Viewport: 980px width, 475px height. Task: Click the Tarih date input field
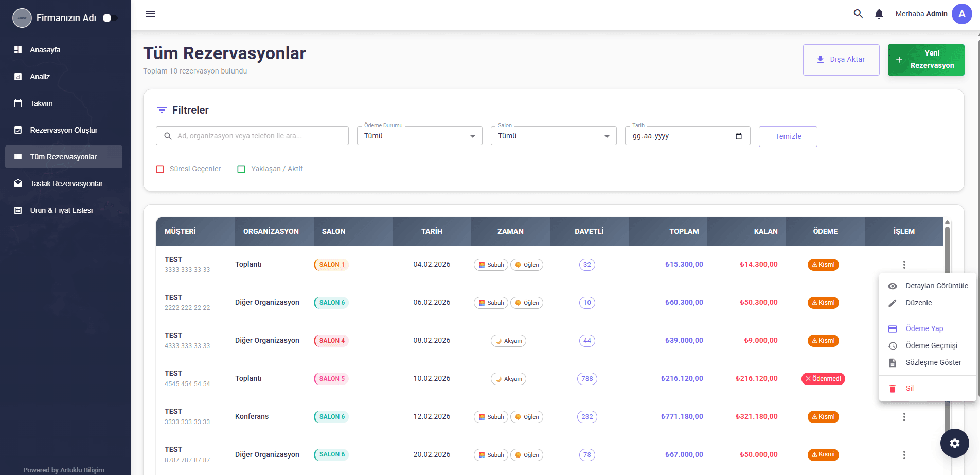coord(687,136)
